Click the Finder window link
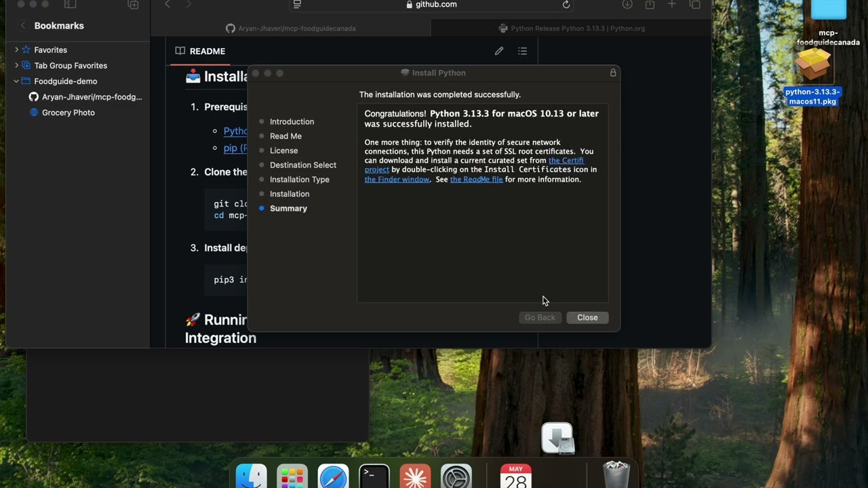The height and width of the screenshot is (488, 868). 397,180
